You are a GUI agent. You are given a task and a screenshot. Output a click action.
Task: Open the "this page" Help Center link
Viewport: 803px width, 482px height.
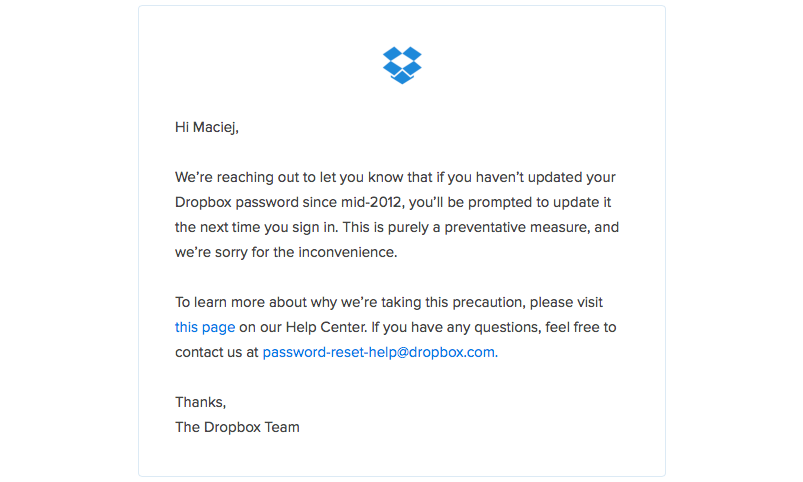tap(205, 327)
